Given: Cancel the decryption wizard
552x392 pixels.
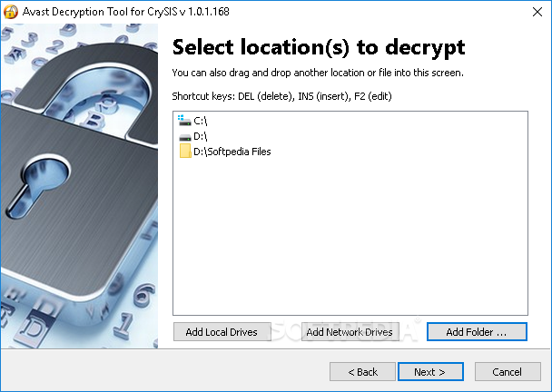Looking at the screenshot, I should (508, 372).
